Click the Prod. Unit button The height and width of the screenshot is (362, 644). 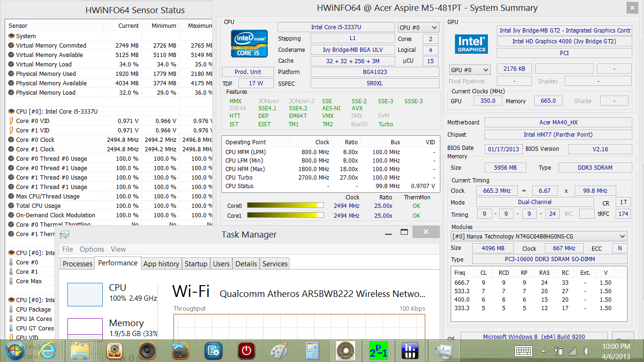(x=248, y=72)
